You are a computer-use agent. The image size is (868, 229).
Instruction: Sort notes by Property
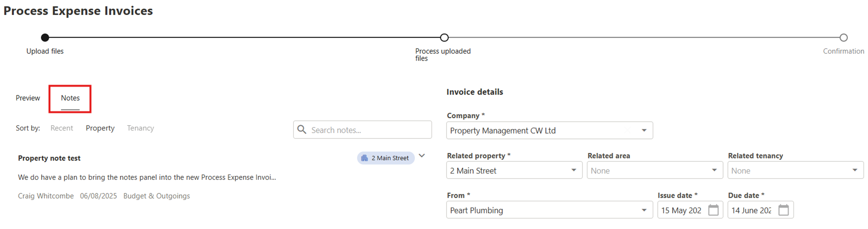(x=100, y=128)
